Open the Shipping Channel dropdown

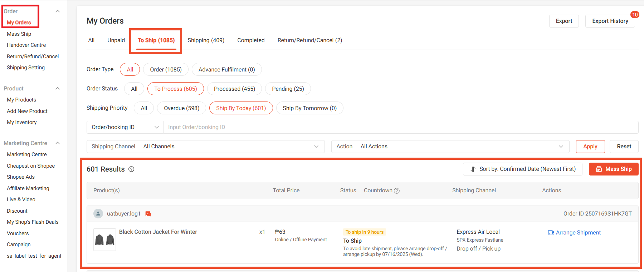click(x=206, y=147)
